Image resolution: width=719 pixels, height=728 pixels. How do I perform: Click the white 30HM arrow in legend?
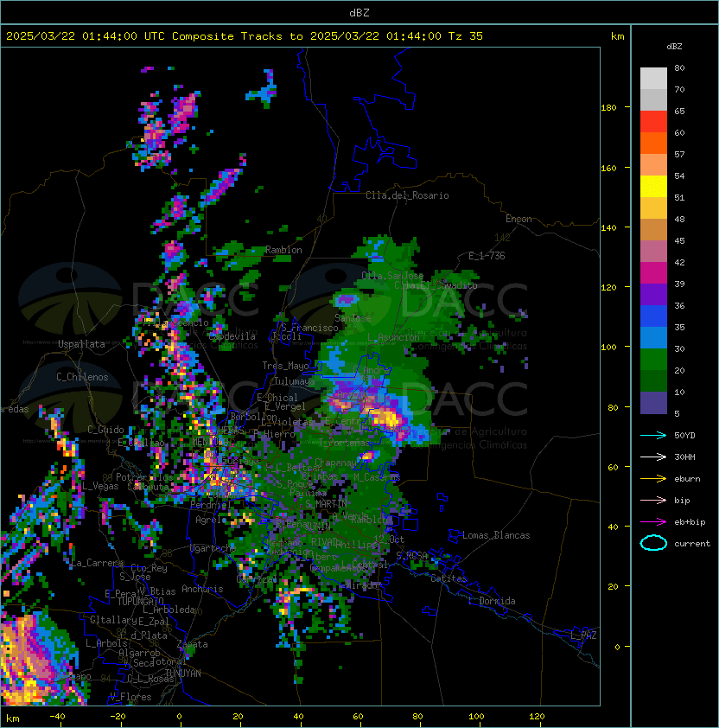click(x=653, y=457)
